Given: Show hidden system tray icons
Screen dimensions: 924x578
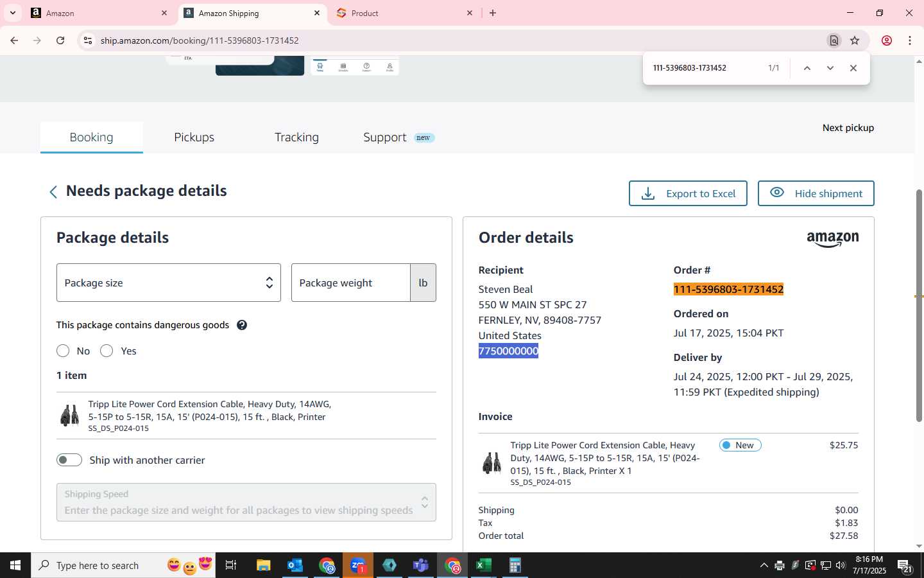Looking at the screenshot, I should 764,565.
